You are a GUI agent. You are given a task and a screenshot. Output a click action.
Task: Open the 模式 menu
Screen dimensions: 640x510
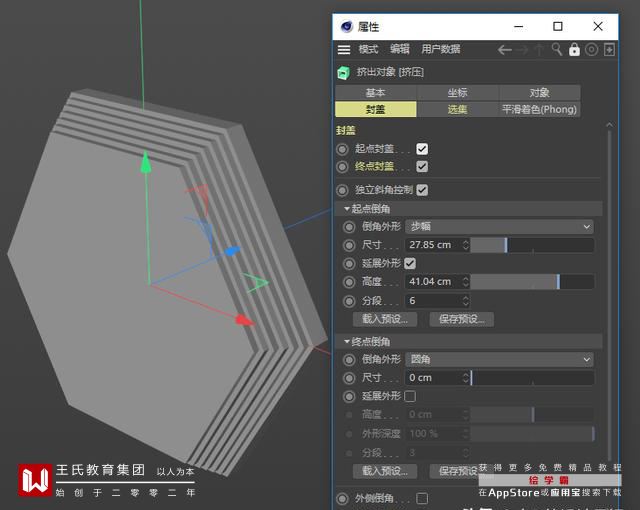pos(368,49)
